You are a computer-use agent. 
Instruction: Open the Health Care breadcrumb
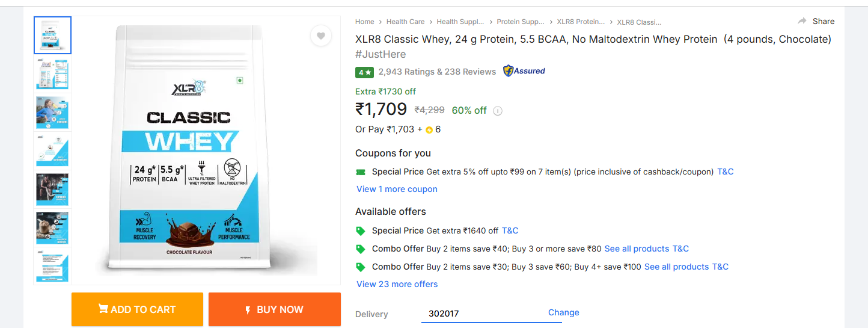405,22
